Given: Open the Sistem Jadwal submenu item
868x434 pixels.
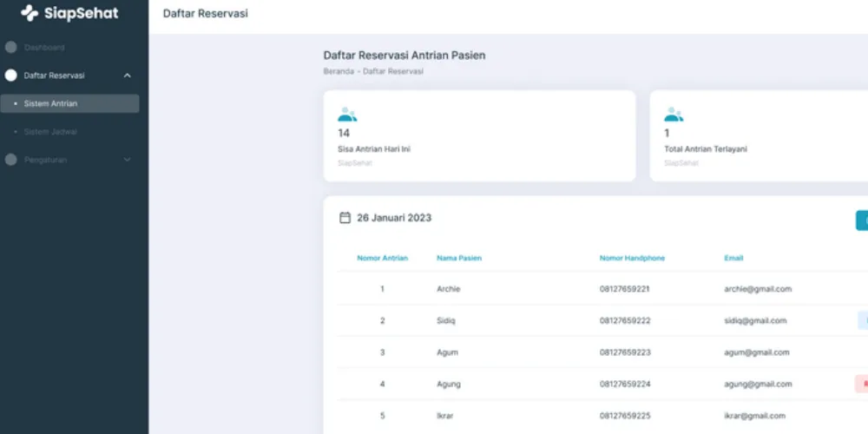Looking at the screenshot, I should (50, 132).
